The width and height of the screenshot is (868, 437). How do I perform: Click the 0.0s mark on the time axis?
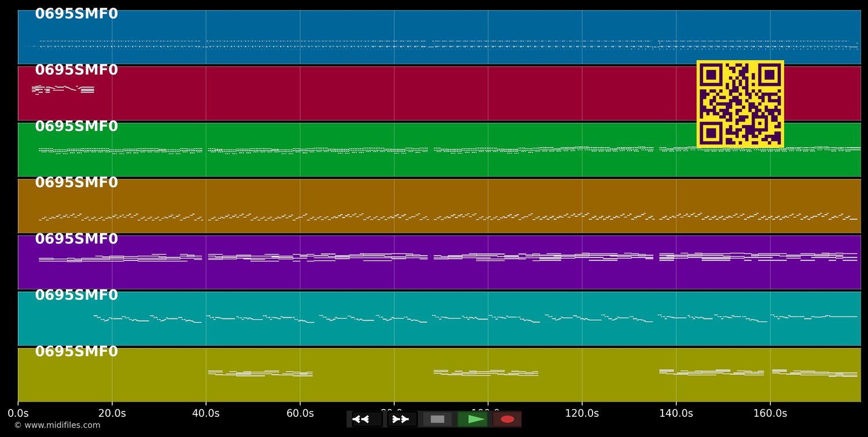point(18,413)
